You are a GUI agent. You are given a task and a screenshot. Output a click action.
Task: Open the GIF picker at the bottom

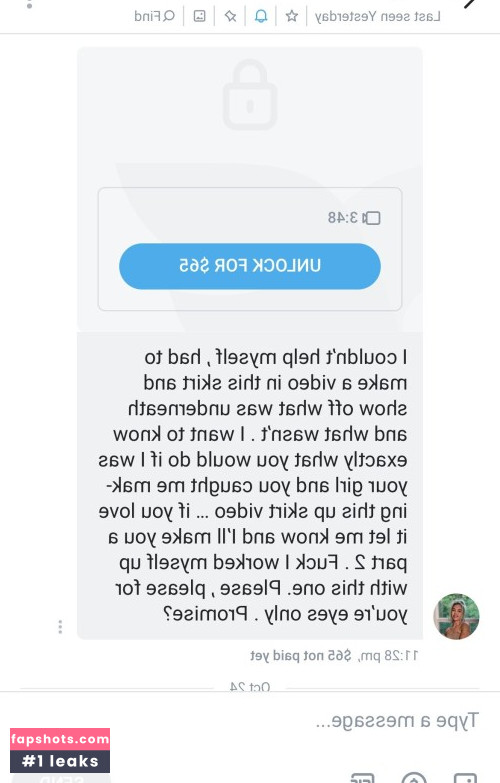coord(362,778)
